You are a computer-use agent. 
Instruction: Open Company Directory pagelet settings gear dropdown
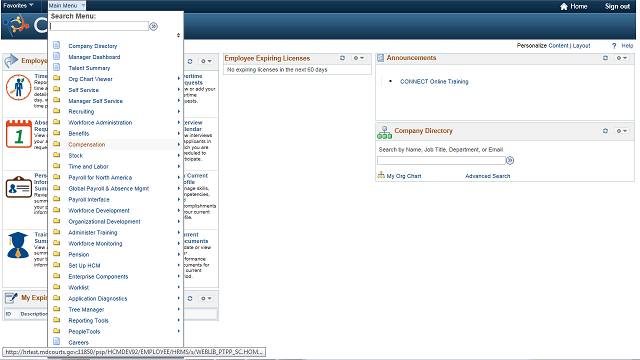pos(622,131)
